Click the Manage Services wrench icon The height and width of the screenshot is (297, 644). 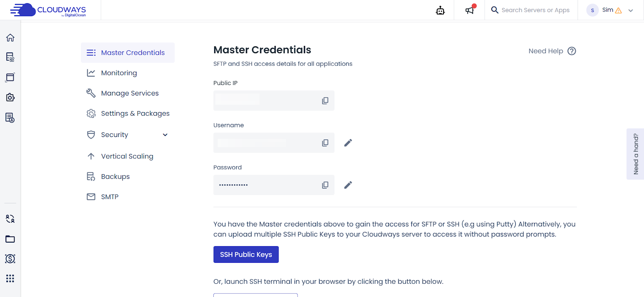click(91, 93)
